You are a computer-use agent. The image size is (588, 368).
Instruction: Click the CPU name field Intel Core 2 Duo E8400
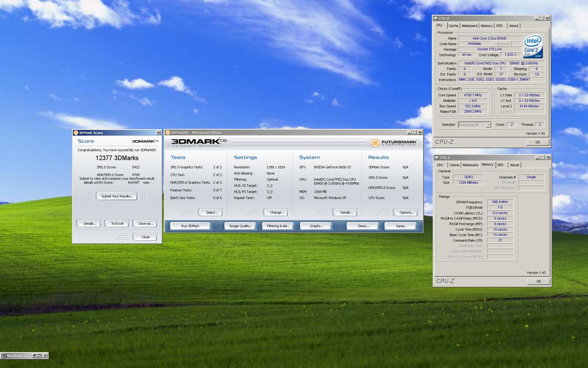(x=489, y=38)
